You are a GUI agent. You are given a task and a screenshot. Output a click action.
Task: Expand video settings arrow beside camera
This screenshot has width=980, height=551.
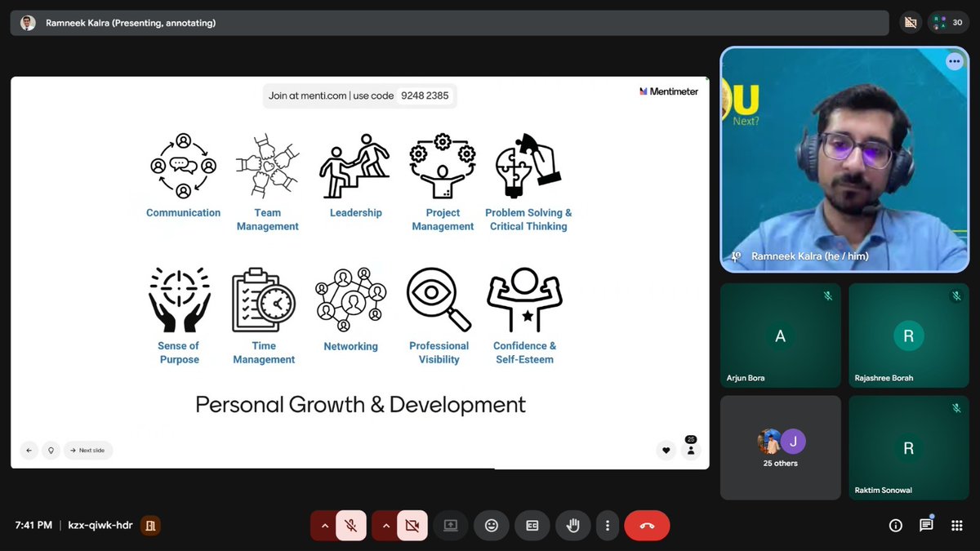tap(385, 526)
